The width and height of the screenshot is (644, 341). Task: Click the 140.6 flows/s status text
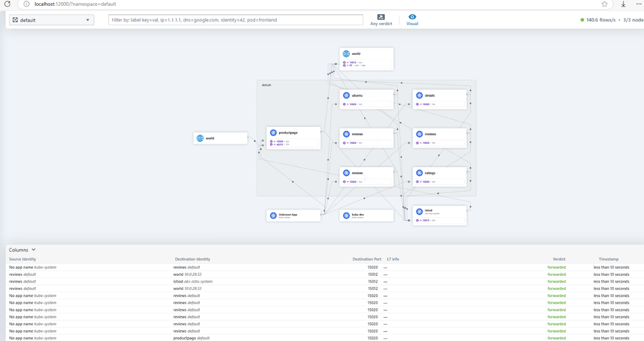point(600,20)
